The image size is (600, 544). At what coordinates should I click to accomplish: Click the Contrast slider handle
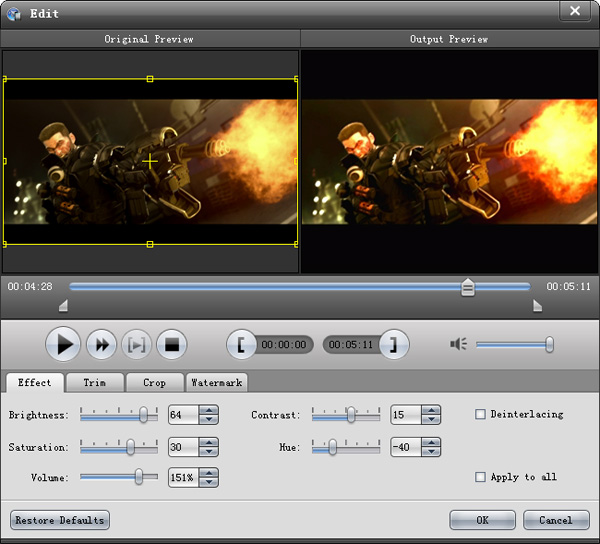(351, 415)
